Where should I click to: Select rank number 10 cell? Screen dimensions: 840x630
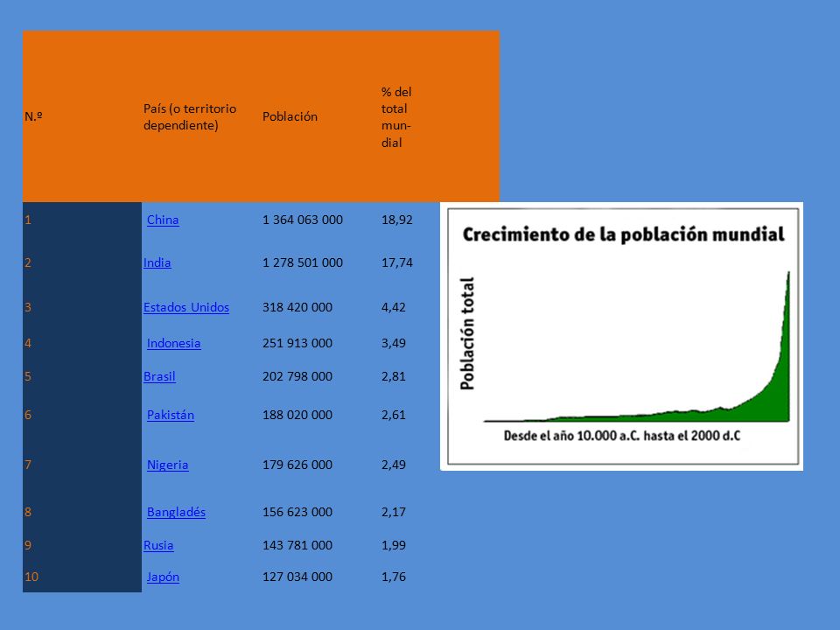pos(82,577)
